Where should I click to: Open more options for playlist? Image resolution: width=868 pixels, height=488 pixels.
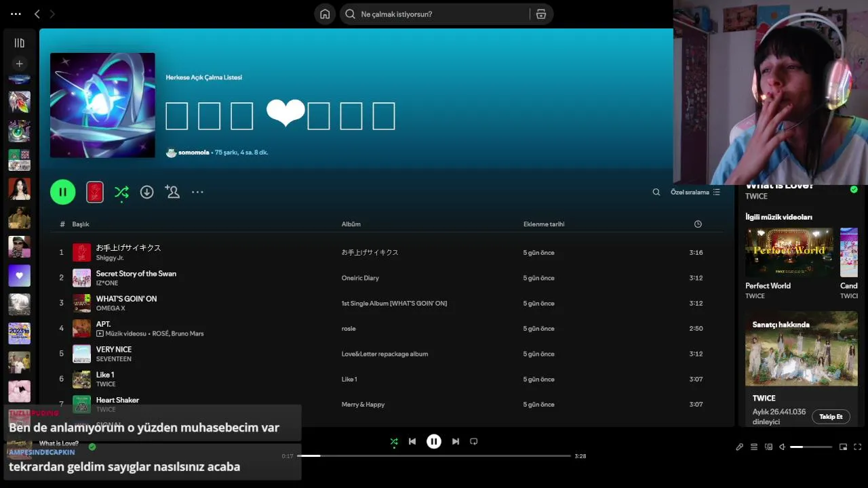tap(197, 192)
